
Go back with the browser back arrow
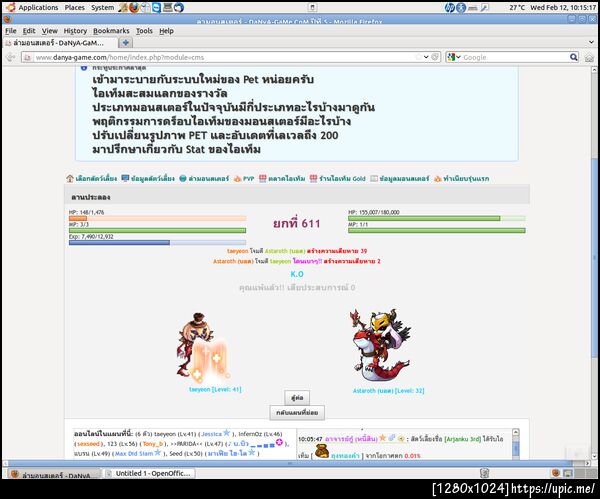click(10, 57)
